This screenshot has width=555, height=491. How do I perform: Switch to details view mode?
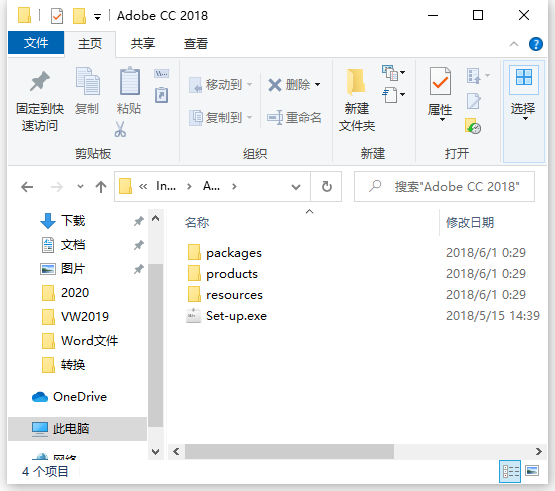(x=510, y=471)
